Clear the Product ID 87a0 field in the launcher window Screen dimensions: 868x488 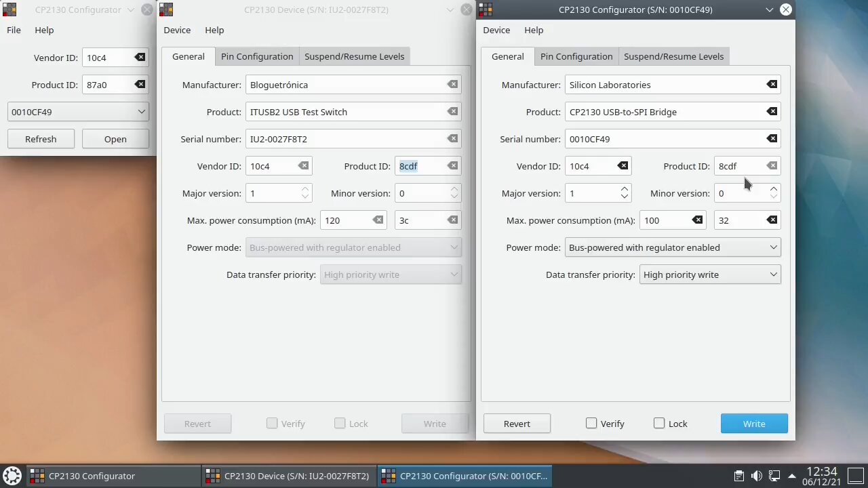tap(140, 85)
